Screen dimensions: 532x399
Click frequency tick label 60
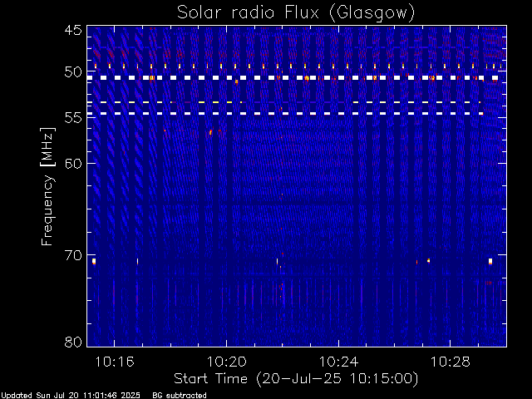(73, 164)
